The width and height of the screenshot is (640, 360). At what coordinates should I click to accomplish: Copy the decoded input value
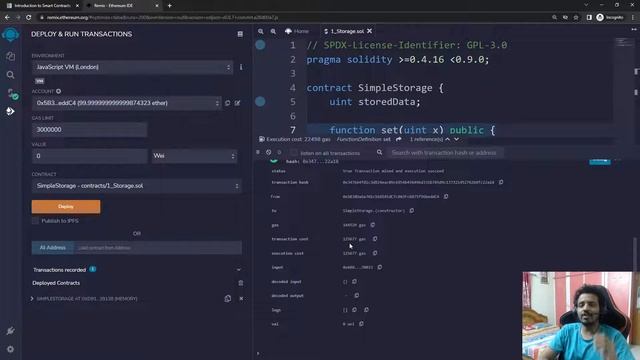[354, 282]
